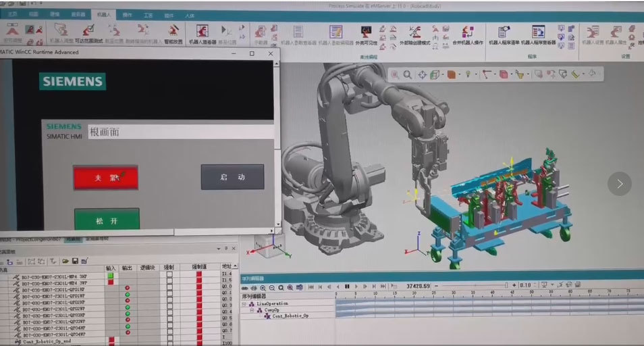Click the light bulb display icon

[468, 74]
